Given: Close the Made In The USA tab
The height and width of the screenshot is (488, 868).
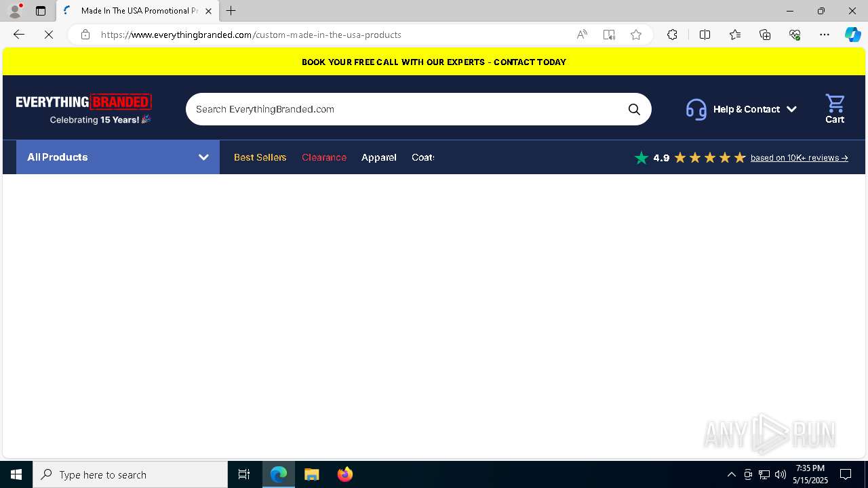Looking at the screenshot, I should [208, 11].
